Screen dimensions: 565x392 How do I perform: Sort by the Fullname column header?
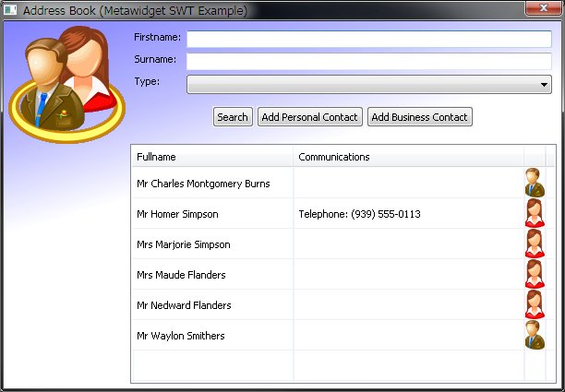[x=211, y=157]
